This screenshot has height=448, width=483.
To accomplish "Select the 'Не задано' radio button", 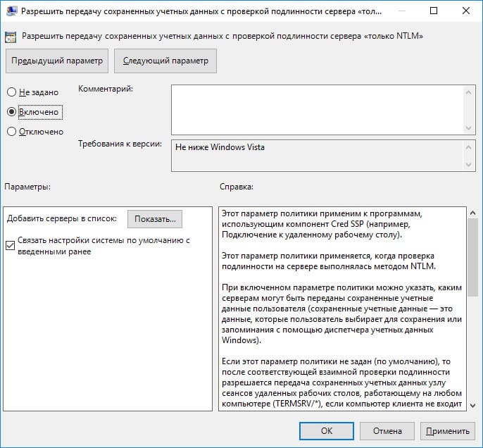I will click(x=11, y=92).
